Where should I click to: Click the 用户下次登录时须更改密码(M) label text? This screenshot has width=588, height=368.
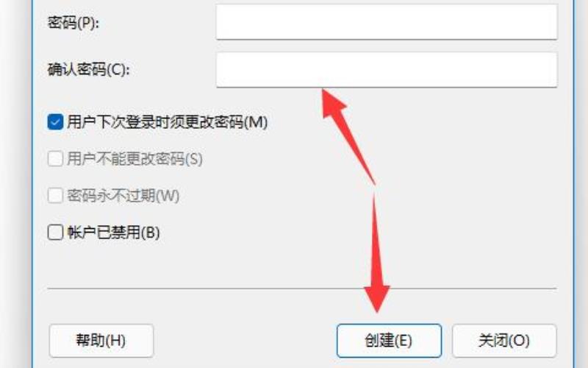tap(168, 122)
